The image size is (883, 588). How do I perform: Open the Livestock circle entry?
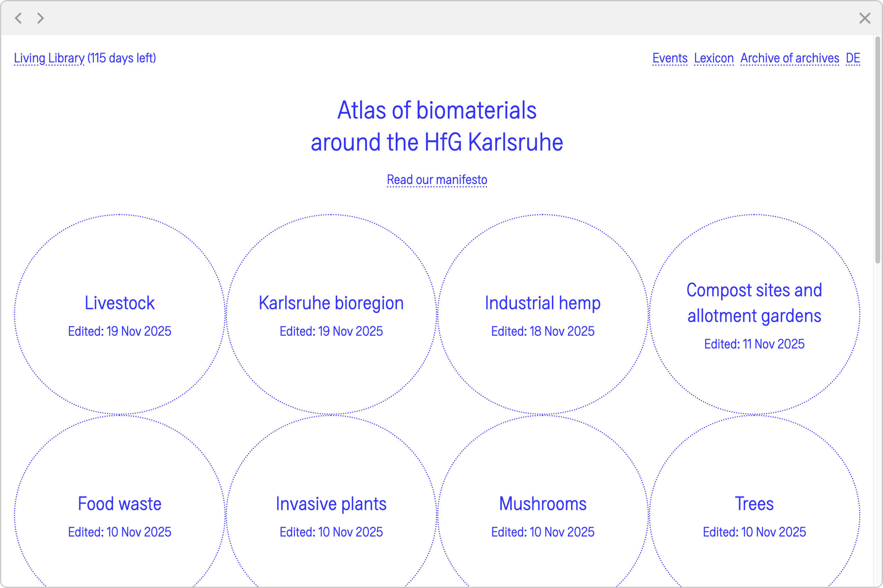119,303
